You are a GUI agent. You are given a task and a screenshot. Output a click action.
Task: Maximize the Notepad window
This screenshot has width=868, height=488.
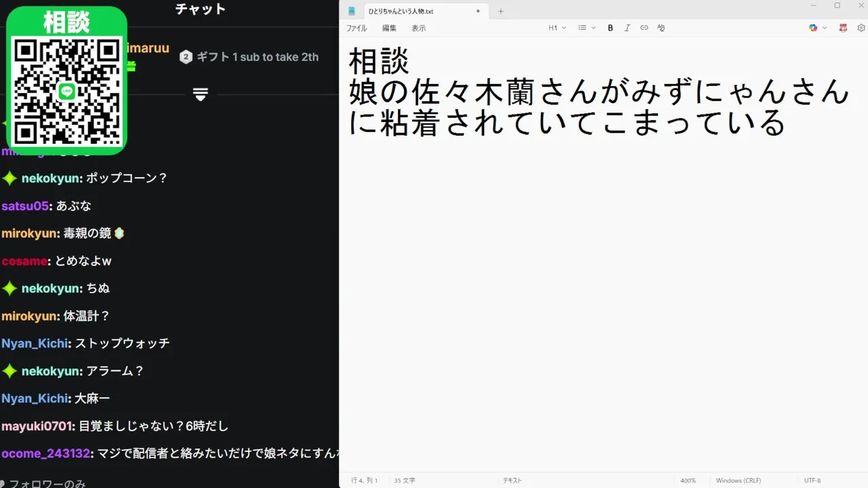(x=837, y=5)
